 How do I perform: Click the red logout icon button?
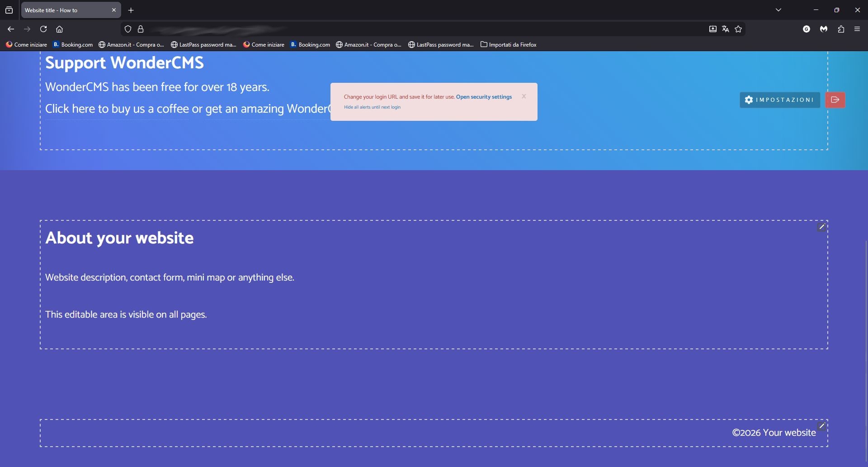[x=835, y=100]
